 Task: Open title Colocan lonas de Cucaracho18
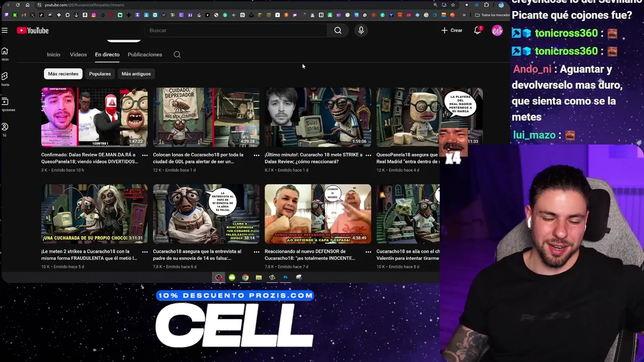coord(198,158)
